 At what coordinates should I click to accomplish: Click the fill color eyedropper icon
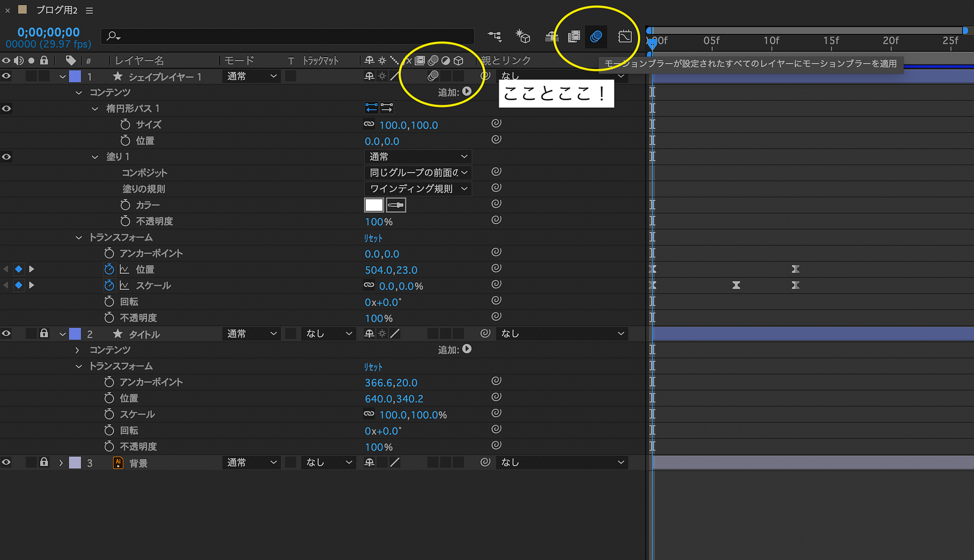[x=396, y=205]
